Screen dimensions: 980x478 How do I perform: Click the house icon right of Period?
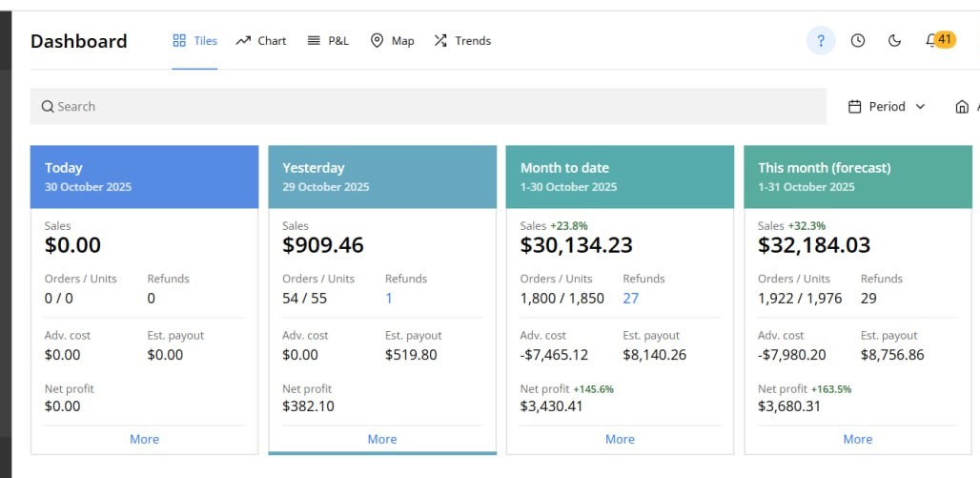[x=961, y=107]
